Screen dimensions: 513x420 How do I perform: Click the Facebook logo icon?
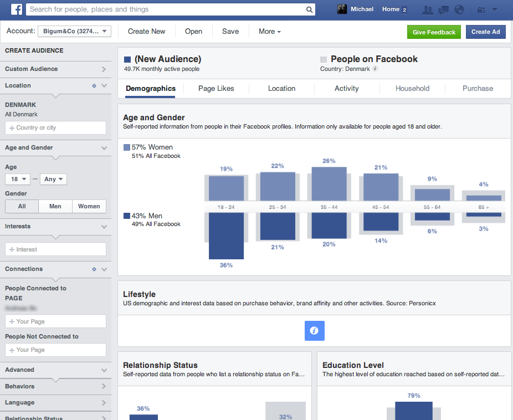17,9
